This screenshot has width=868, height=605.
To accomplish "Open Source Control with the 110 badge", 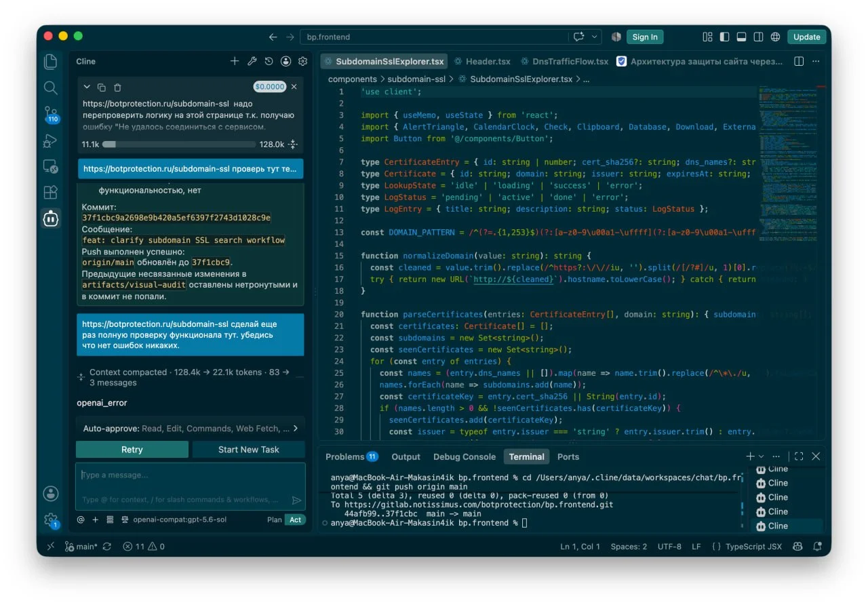I will tap(51, 114).
